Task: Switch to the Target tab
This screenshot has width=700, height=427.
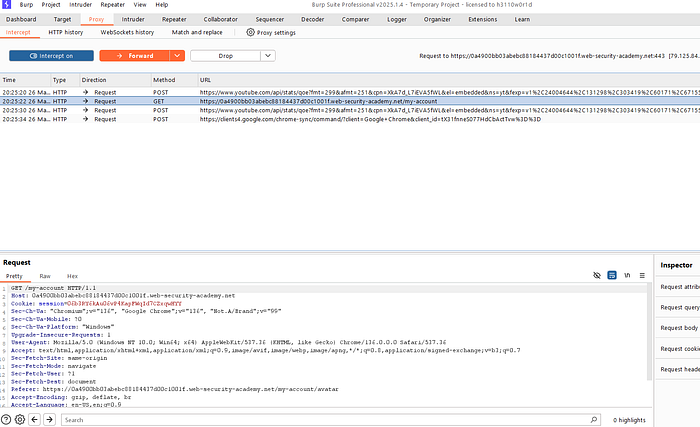Action: pos(62,19)
